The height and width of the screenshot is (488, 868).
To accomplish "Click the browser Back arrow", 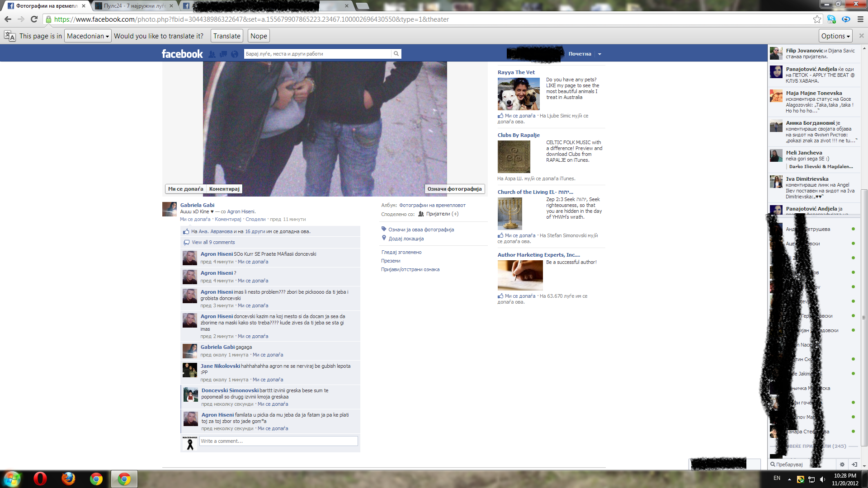I will [x=8, y=19].
